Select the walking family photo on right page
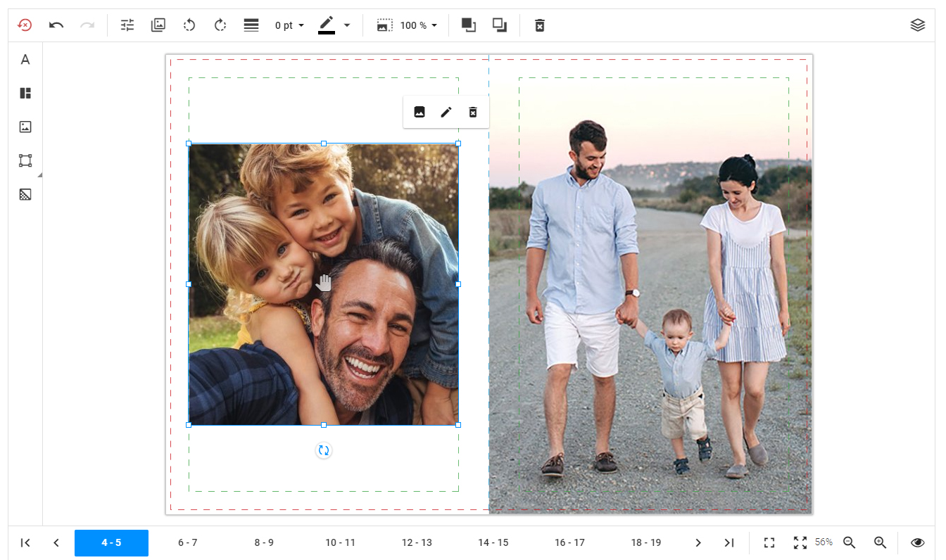The width and height of the screenshot is (946, 560). coord(650,284)
